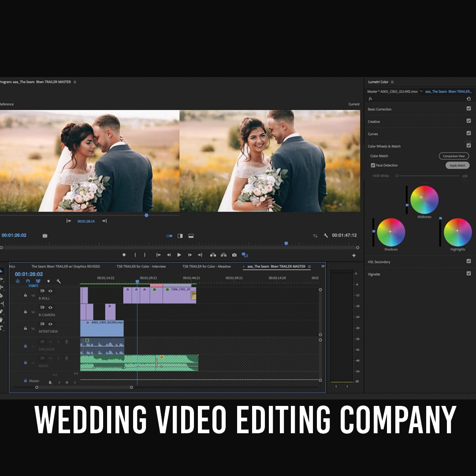Expand the Creative section
The width and height of the screenshot is (476, 476).
(374, 122)
